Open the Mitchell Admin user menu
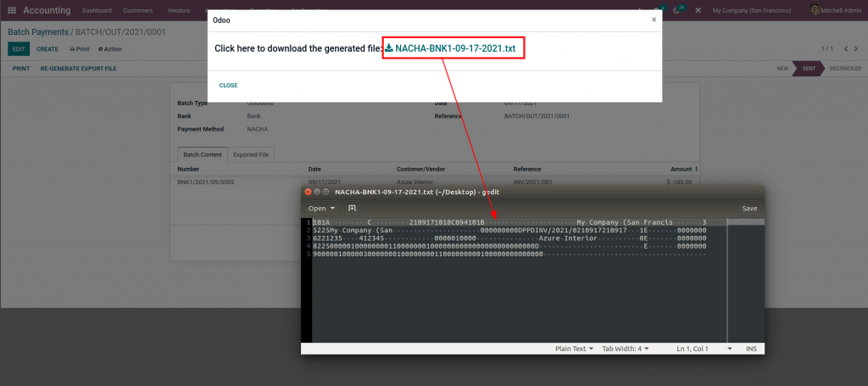 (837, 10)
